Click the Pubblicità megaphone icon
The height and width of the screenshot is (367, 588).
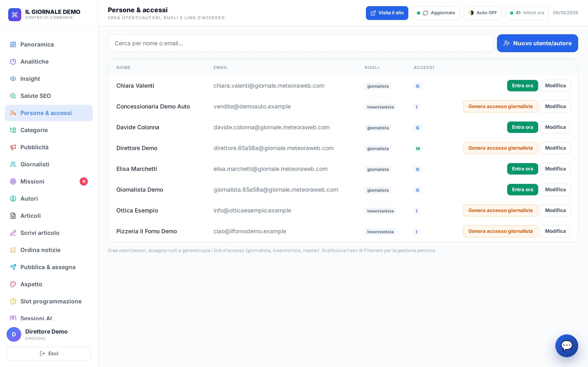pos(13,147)
